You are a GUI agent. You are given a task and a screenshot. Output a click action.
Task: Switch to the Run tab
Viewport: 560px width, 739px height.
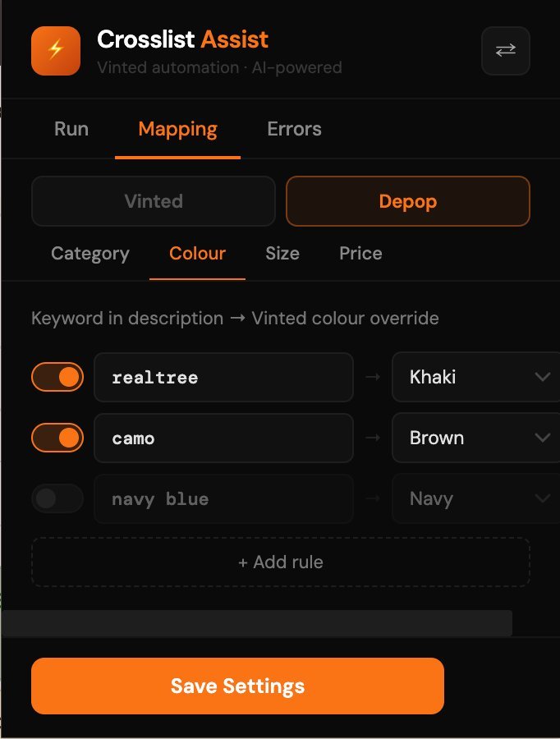(71, 129)
